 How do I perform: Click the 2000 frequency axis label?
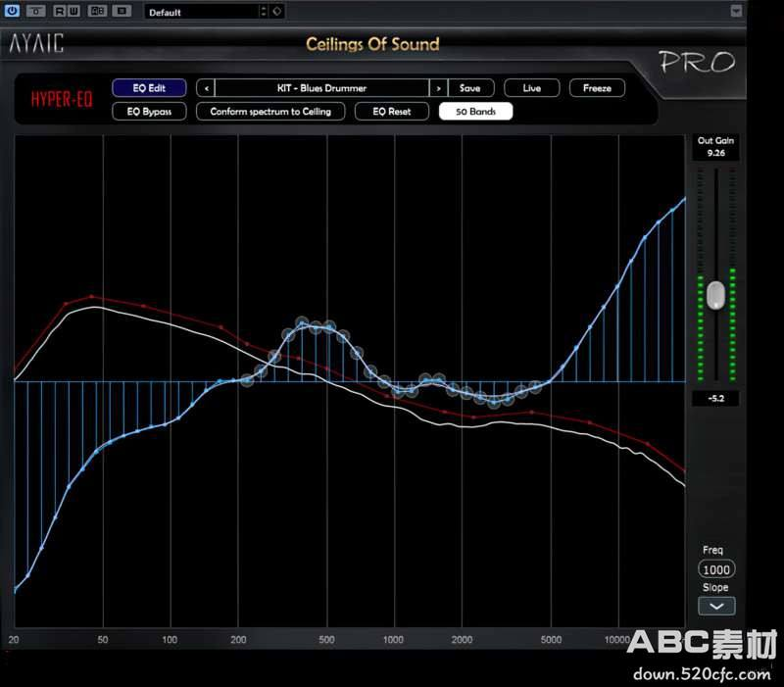[x=462, y=640]
